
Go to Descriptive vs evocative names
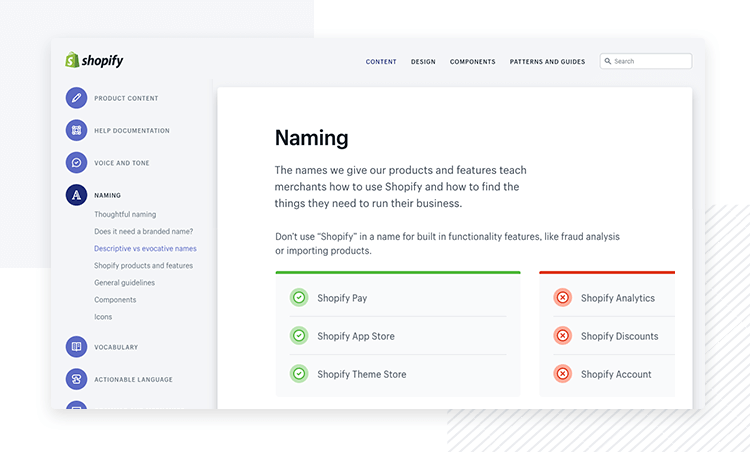[x=145, y=249]
